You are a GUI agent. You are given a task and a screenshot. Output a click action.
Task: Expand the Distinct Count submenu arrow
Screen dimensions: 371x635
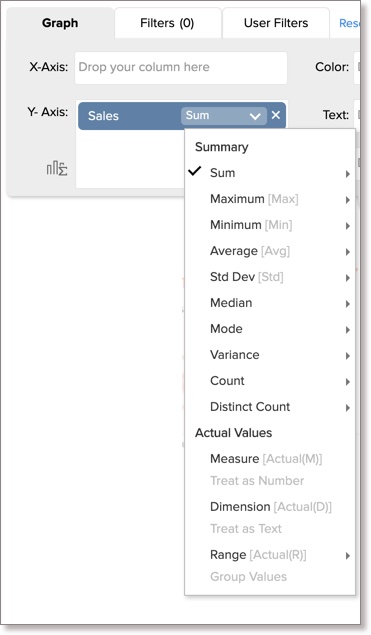coord(348,408)
